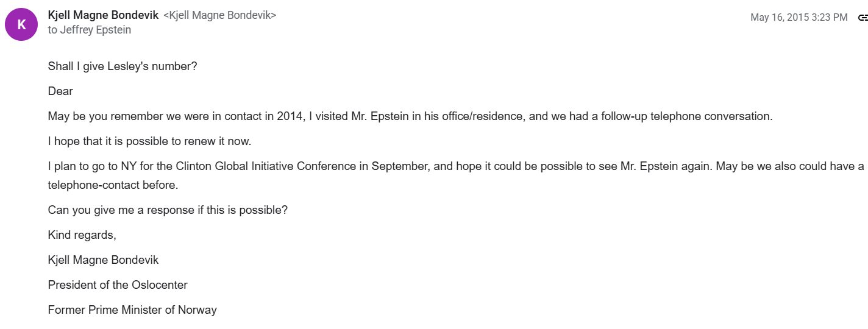Click the link icon beside the timestamp
The width and height of the screenshot is (868, 329).
point(863,18)
